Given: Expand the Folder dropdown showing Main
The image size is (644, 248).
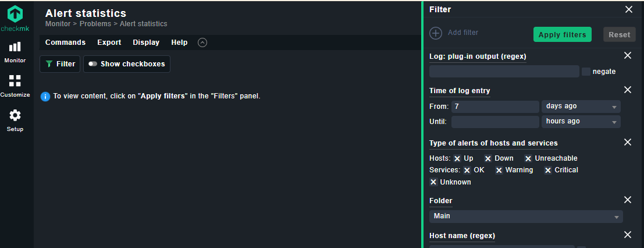Looking at the screenshot, I should pos(526,217).
